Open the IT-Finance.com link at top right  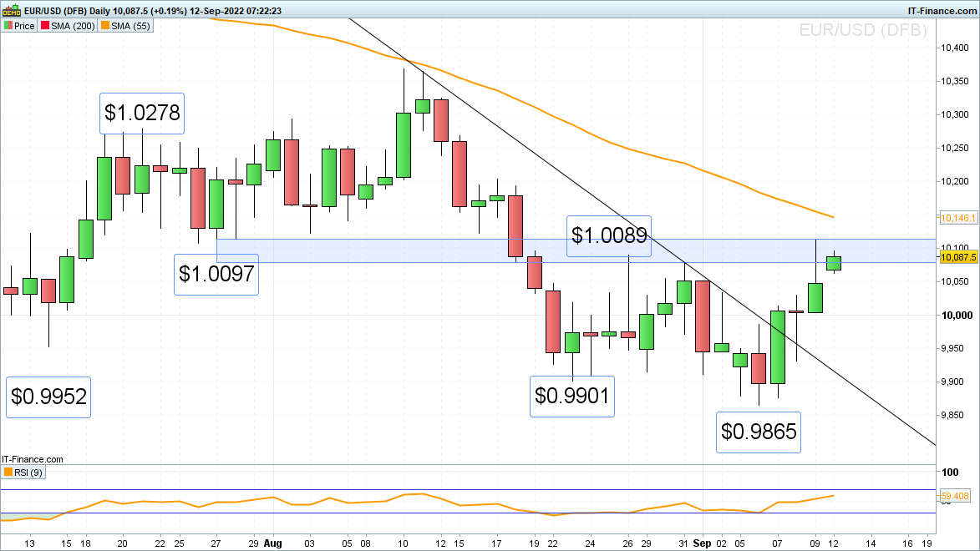point(942,11)
